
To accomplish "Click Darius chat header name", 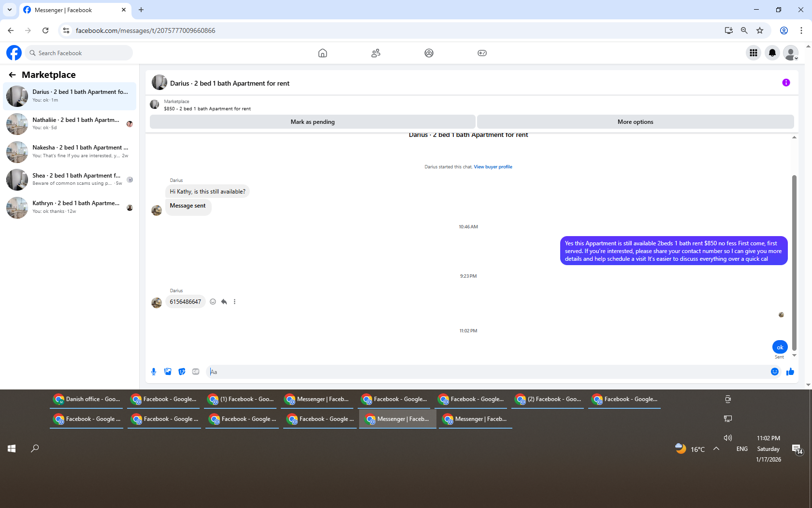I will point(230,83).
